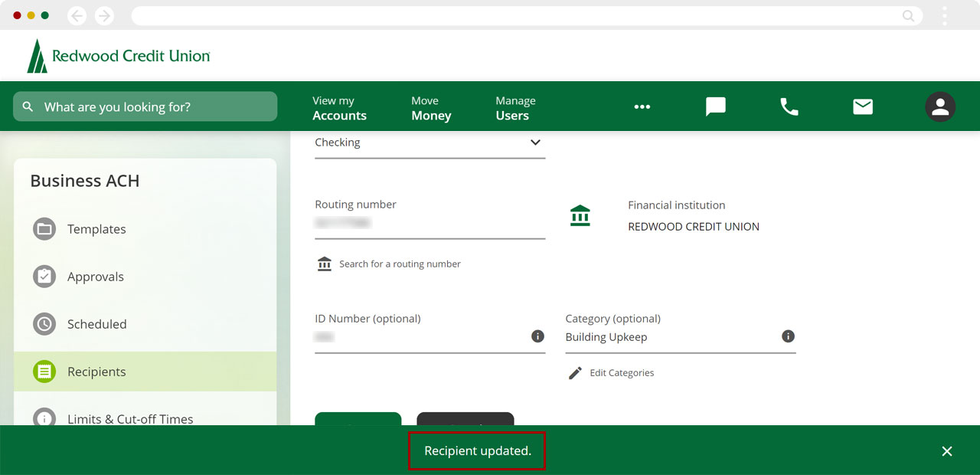Screen dimensions: 980x475
Task: Click the bank icon beside routing search
Action: [x=325, y=264]
